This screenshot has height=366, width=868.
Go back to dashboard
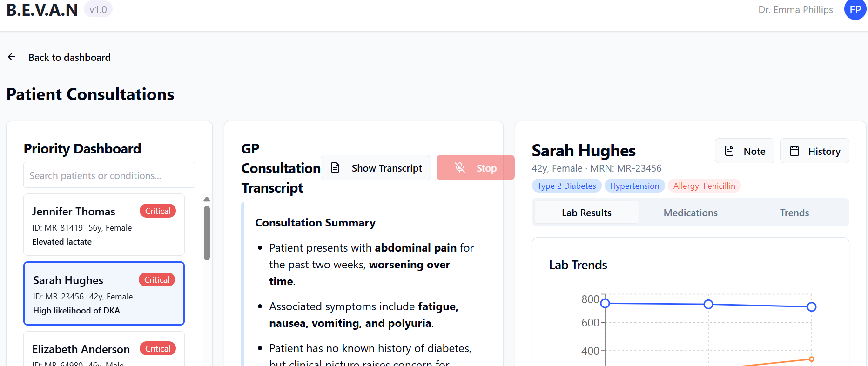point(59,57)
